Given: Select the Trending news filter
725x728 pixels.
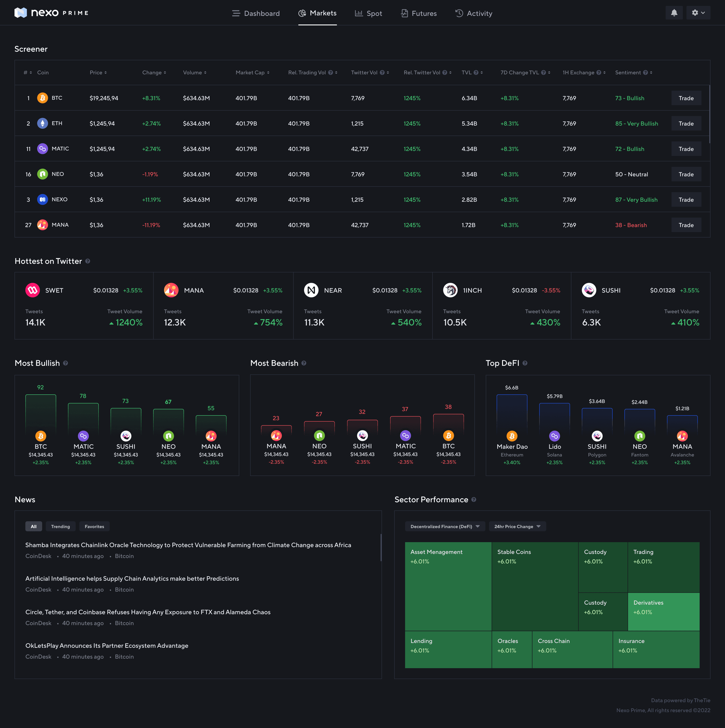Looking at the screenshot, I should click(60, 527).
